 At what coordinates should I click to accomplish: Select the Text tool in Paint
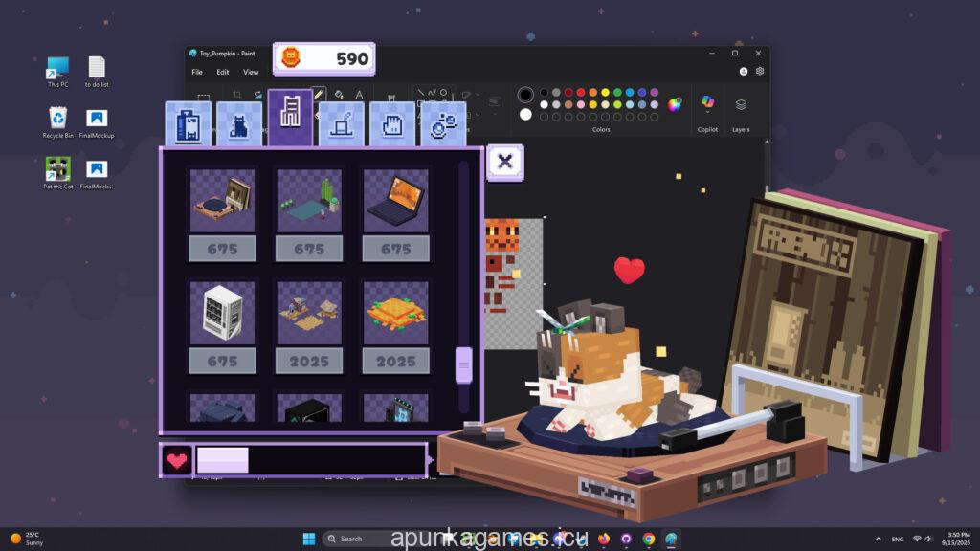click(x=359, y=95)
